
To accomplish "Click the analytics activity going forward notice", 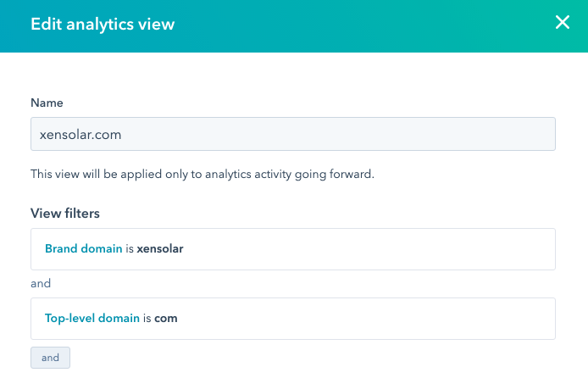I will pos(202,174).
